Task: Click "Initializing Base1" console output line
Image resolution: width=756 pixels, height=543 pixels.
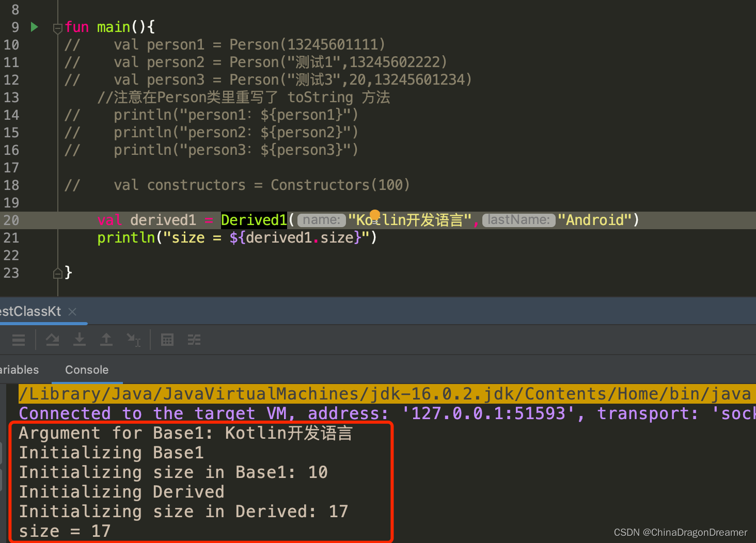Action: coord(111,453)
